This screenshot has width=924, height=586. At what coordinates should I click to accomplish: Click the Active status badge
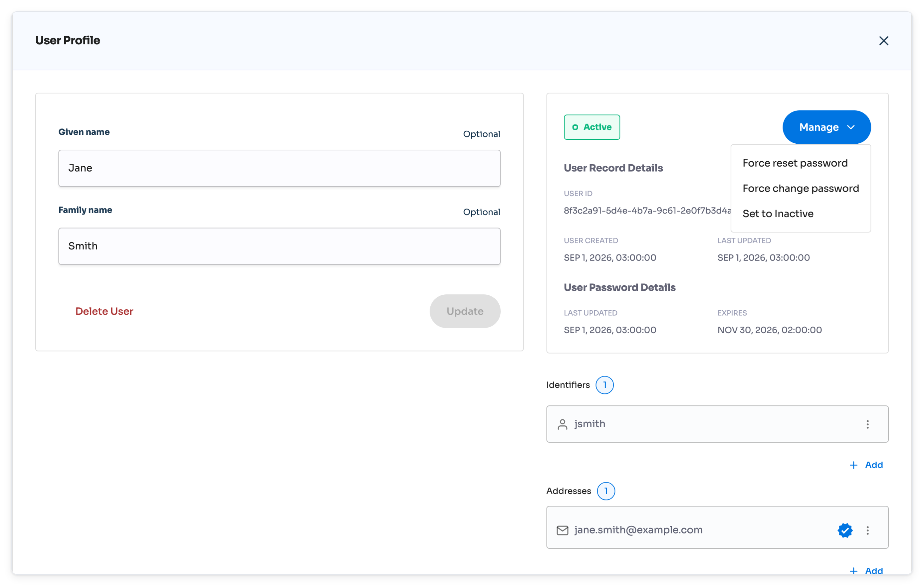pyautogui.click(x=592, y=127)
